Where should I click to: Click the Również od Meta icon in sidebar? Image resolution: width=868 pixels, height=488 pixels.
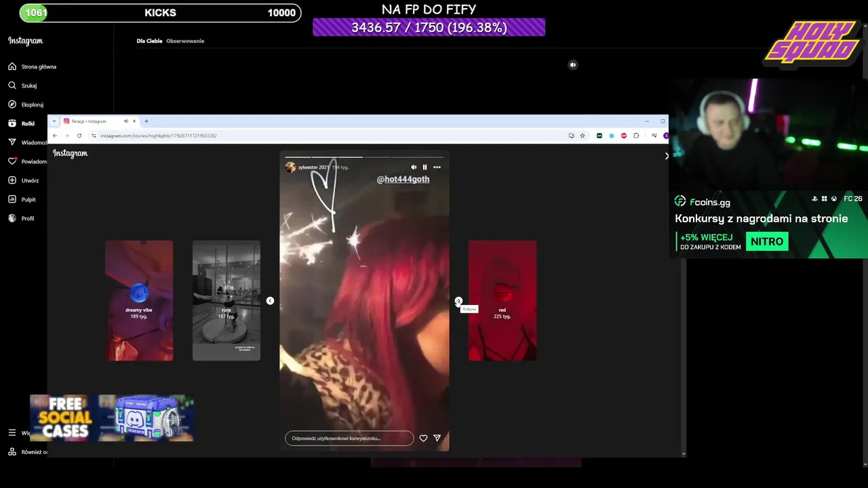(x=12, y=452)
